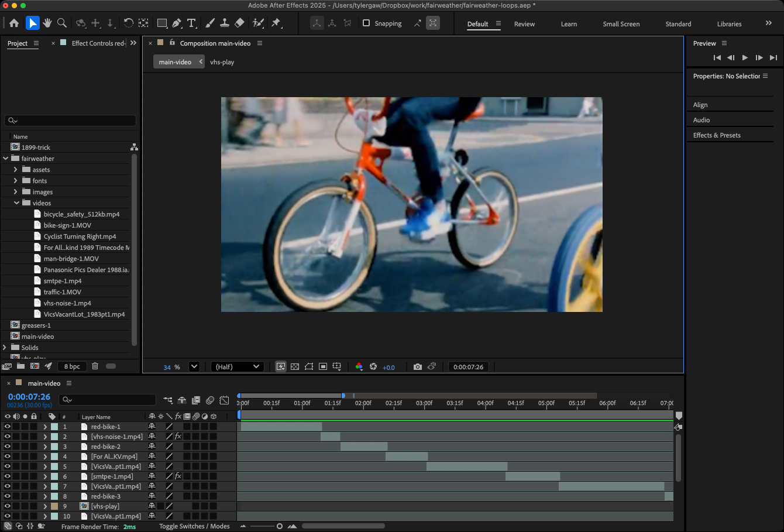Open the Graph Editor

point(224,400)
